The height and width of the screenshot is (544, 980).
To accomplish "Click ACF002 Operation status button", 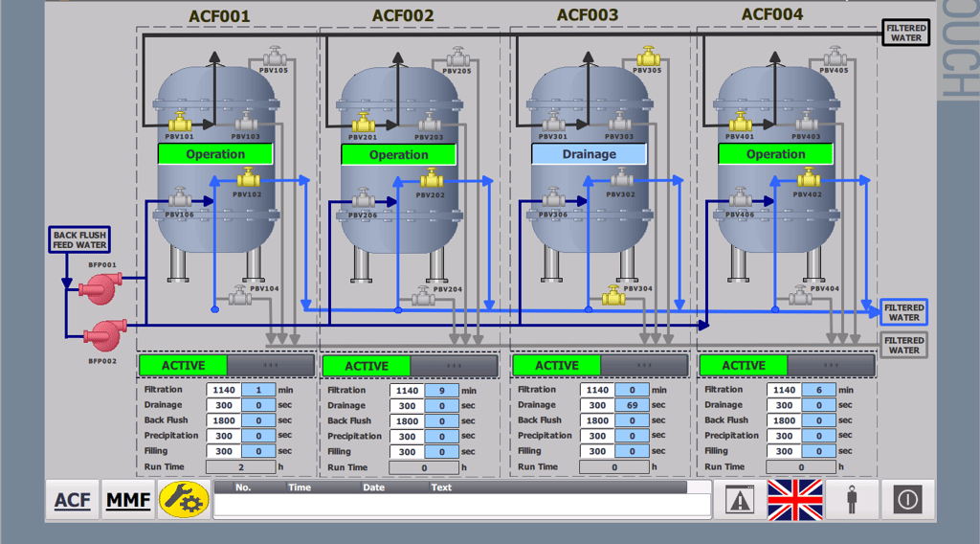I will pos(399,154).
